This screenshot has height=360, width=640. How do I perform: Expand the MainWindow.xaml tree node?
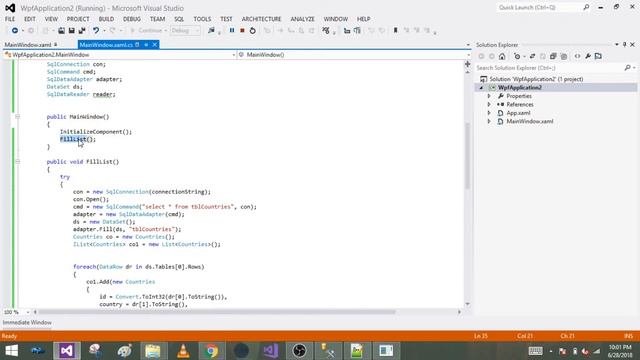(489, 121)
